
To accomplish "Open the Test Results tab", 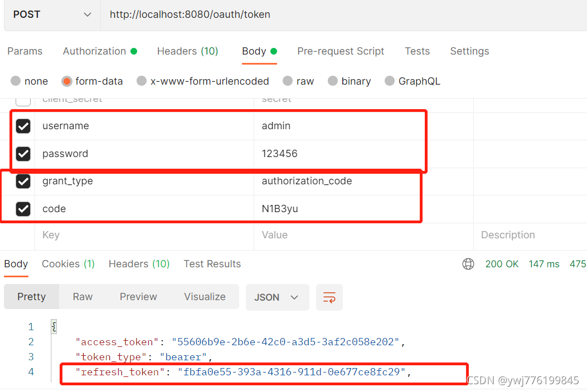I will tap(212, 264).
